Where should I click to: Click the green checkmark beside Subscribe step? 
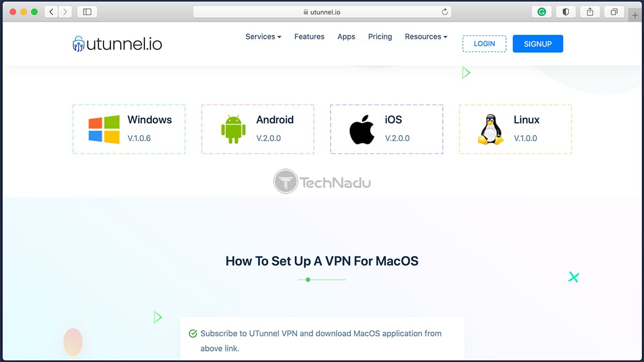193,334
